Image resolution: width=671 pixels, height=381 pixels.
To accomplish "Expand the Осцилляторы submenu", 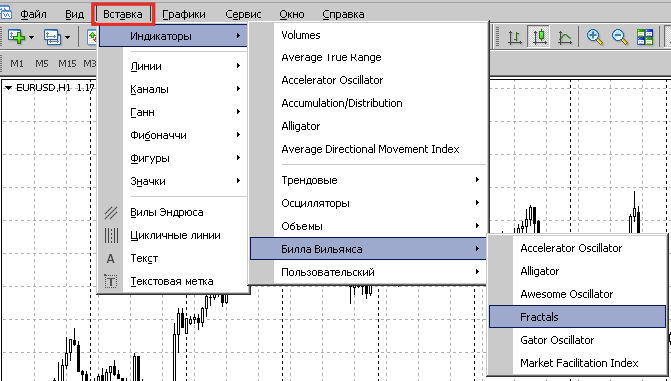I will coord(368,203).
